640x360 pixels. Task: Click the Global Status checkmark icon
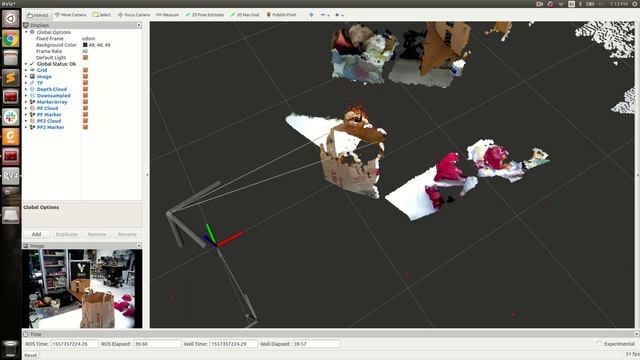pos(32,64)
